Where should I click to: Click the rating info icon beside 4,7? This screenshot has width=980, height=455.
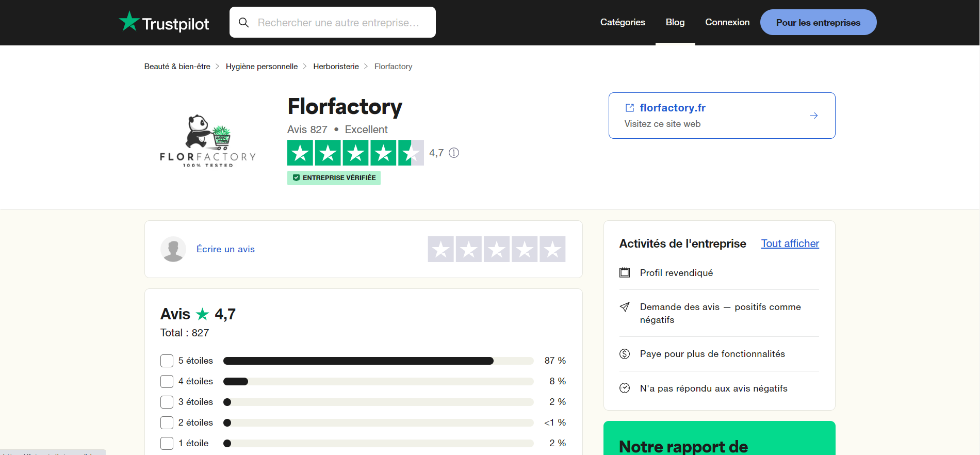point(454,153)
